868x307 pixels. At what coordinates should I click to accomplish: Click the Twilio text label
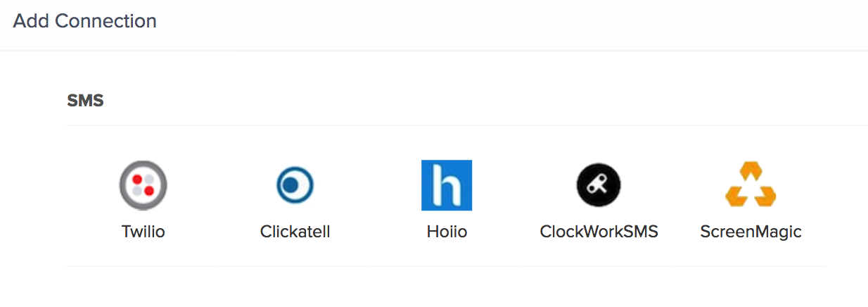point(143,232)
